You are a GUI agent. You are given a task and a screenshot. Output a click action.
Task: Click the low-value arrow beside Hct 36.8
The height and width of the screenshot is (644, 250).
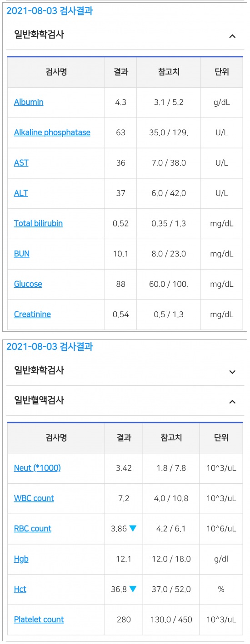[x=133, y=589]
